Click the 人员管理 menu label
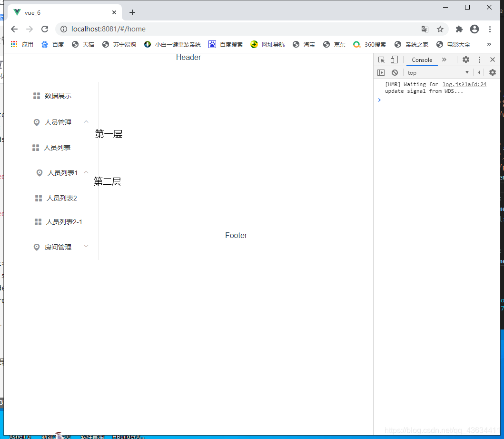The image size is (504, 439). coord(58,122)
